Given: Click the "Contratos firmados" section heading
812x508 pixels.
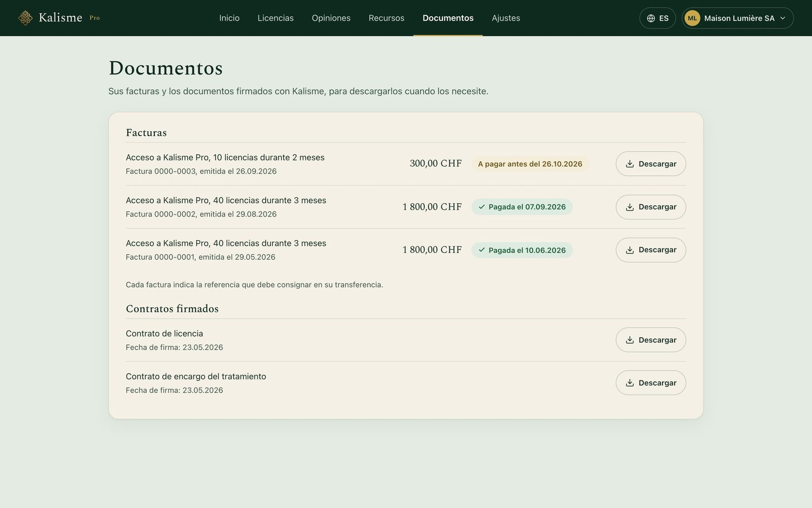Looking at the screenshot, I should [172, 309].
